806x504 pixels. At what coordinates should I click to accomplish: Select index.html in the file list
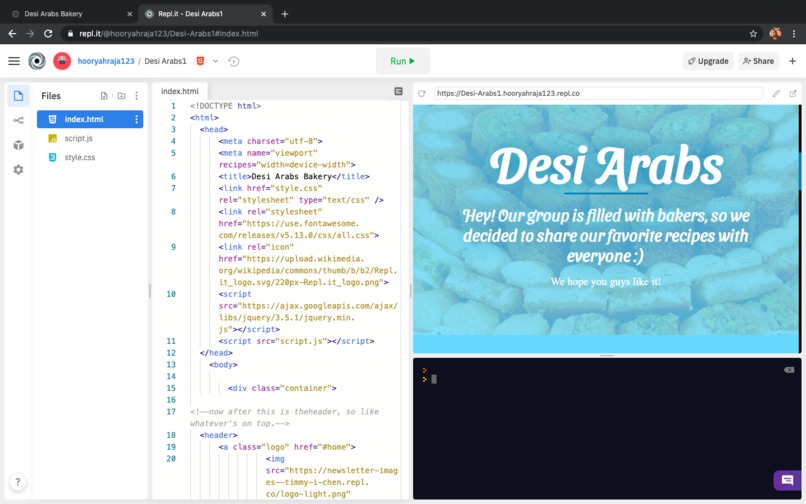click(x=90, y=119)
